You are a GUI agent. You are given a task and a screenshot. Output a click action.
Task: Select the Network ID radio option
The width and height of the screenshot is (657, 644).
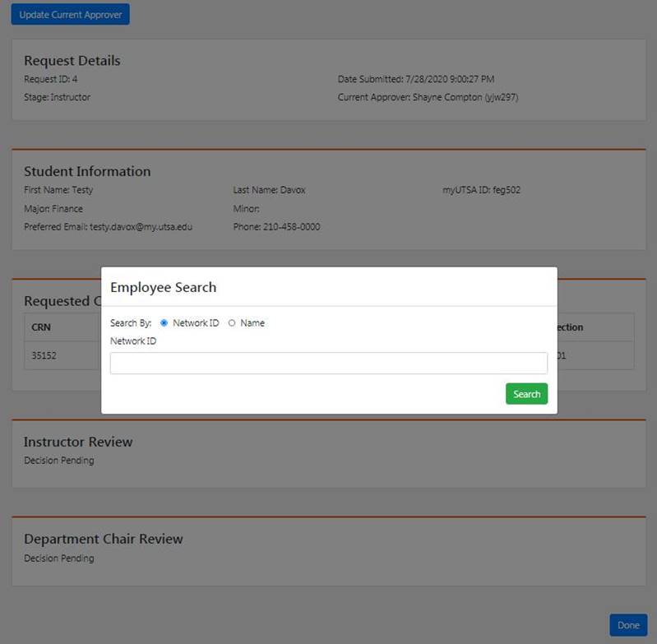point(164,323)
